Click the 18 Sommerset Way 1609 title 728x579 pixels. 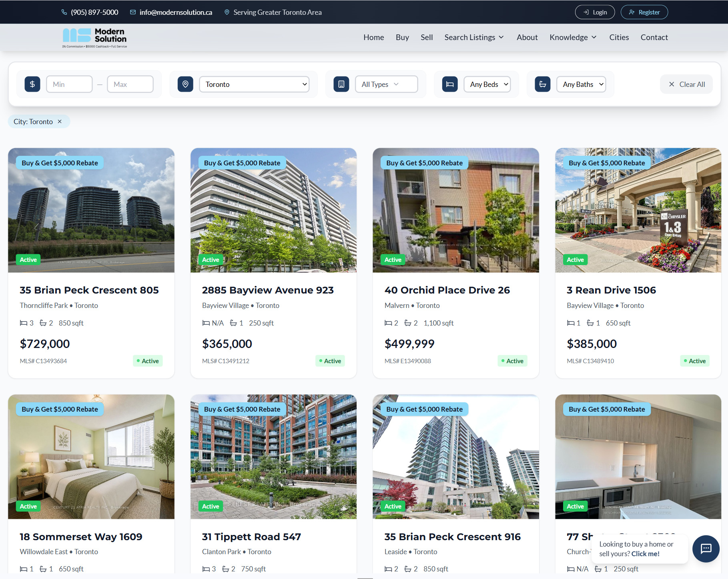point(81,537)
